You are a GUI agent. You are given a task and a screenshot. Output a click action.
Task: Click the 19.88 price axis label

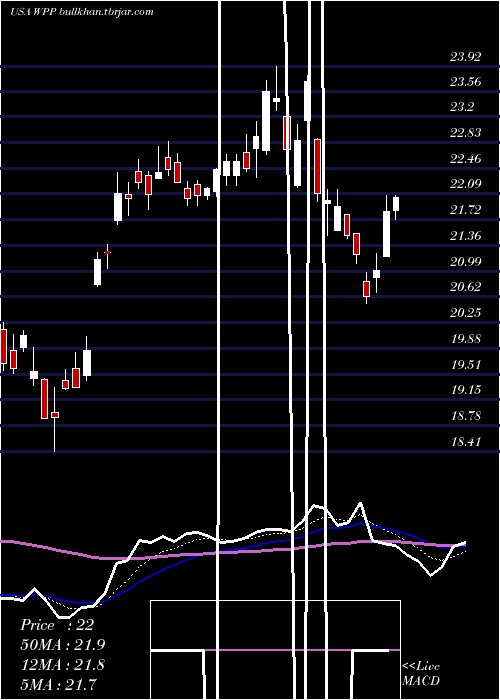click(466, 338)
